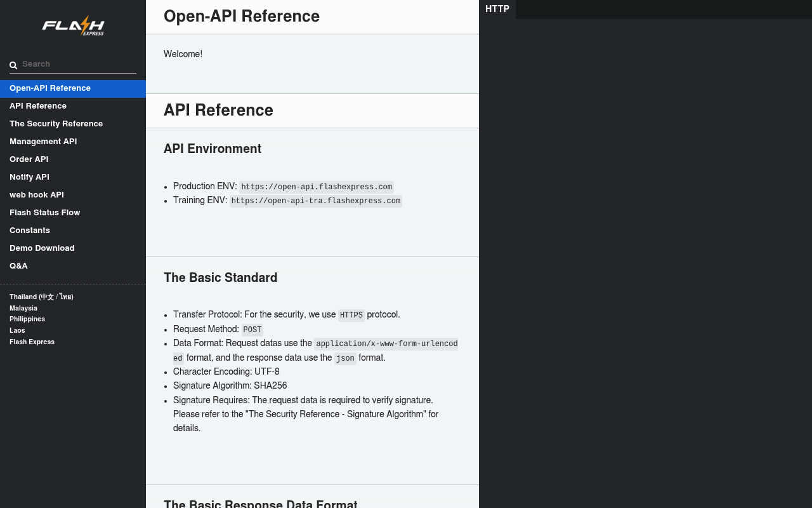Click the POST code snippet
Screen dimensions: 812x508
(252, 330)
